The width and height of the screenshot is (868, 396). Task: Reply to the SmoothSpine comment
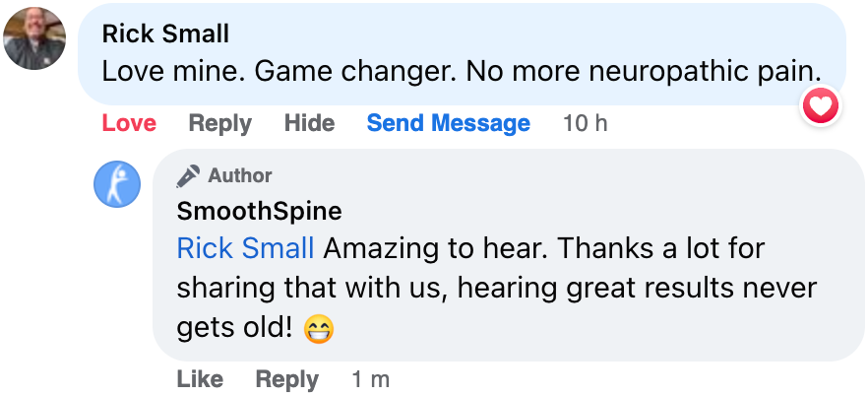pyautogui.click(x=286, y=379)
